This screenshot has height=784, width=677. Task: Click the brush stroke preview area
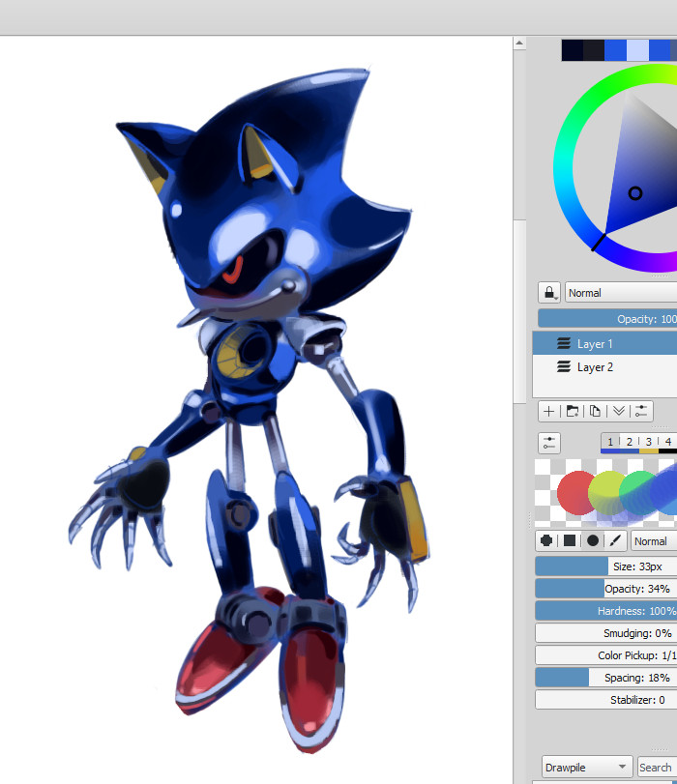click(606, 492)
